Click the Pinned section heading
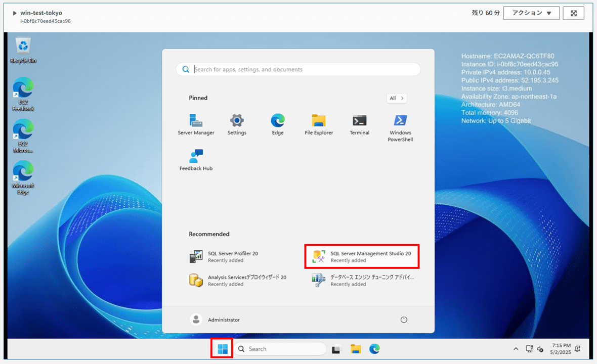597x364 pixels. [198, 98]
